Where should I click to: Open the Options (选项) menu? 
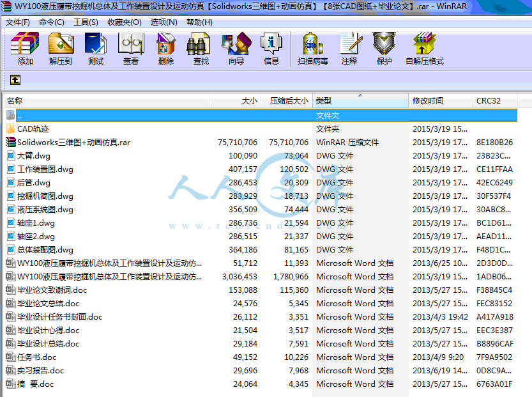coord(164,22)
